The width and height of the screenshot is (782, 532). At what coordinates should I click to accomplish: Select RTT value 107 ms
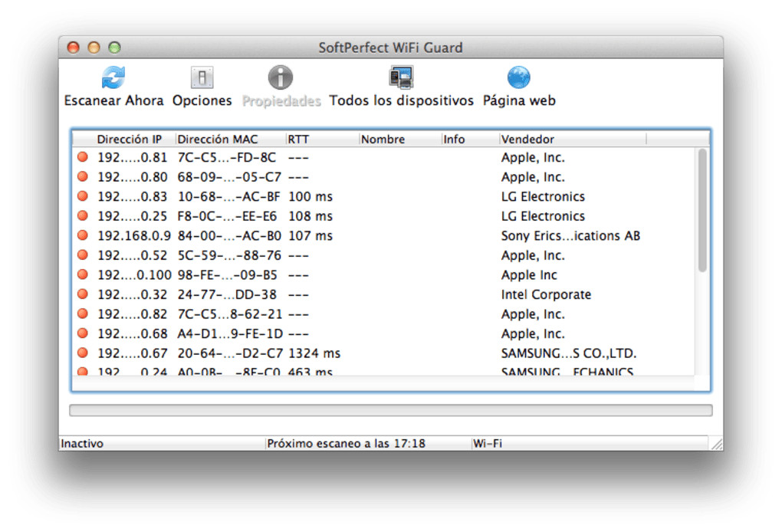[x=310, y=236]
